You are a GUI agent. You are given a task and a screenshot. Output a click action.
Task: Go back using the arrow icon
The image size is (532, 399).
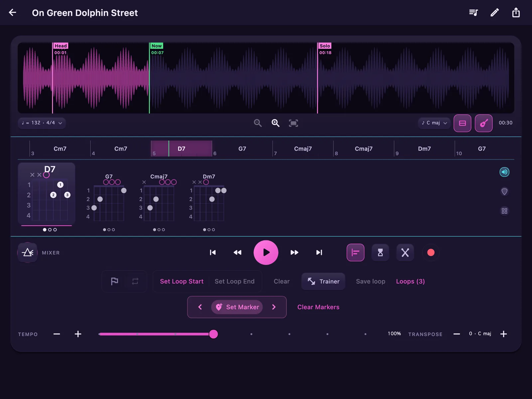[x=13, y=13]
